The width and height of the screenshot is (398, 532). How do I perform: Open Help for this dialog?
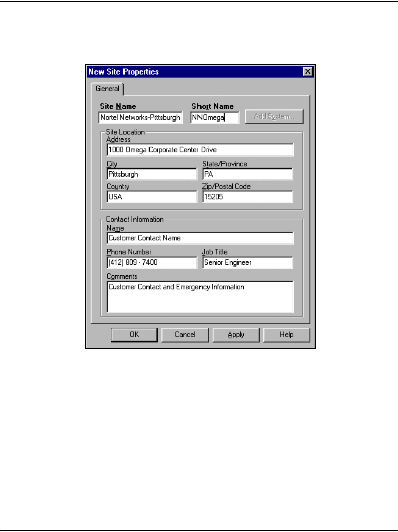(x=286, y=335)
